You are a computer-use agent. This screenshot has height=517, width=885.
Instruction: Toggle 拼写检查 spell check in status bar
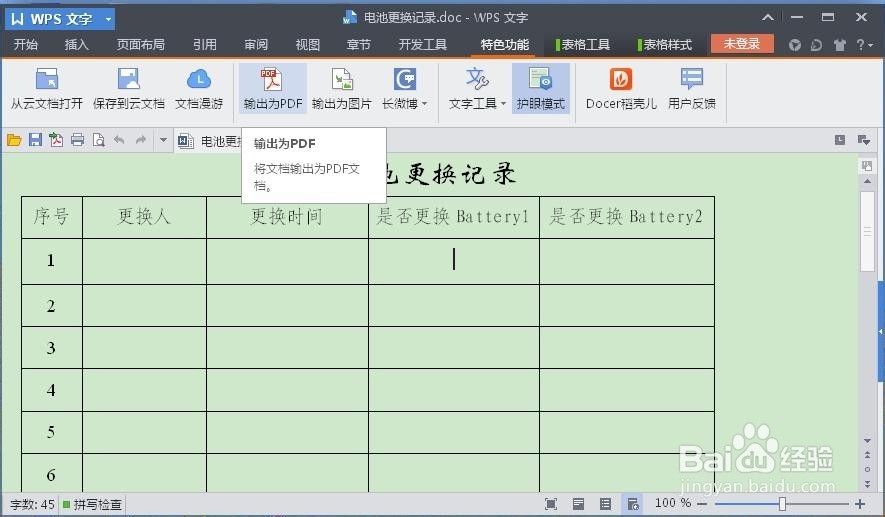pos(93,504)
